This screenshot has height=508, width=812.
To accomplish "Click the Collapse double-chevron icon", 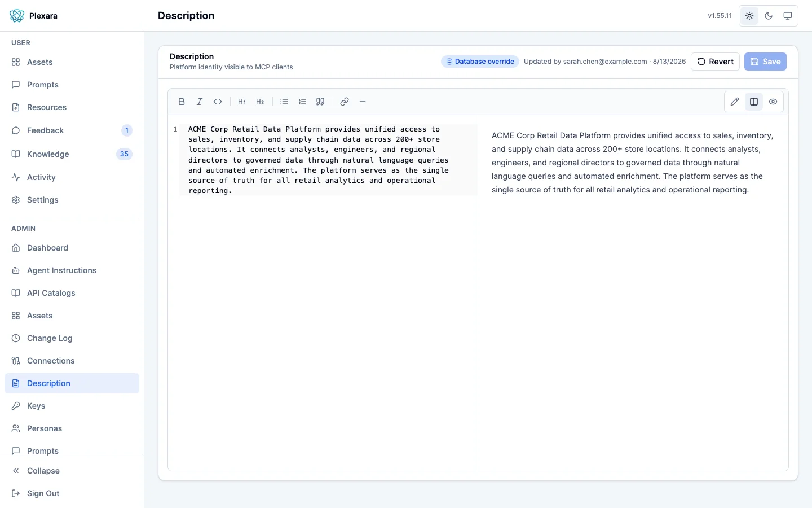I will pos(16,471).
